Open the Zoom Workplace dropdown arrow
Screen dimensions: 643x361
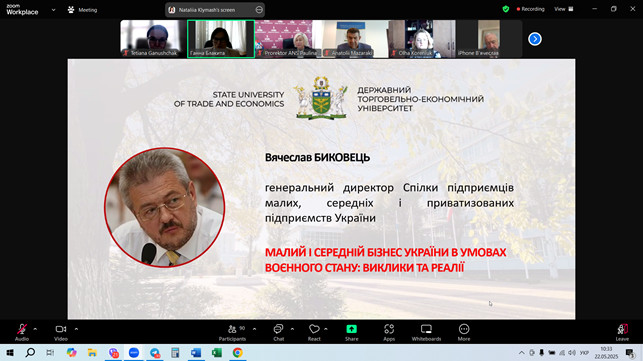pos(53,10)
